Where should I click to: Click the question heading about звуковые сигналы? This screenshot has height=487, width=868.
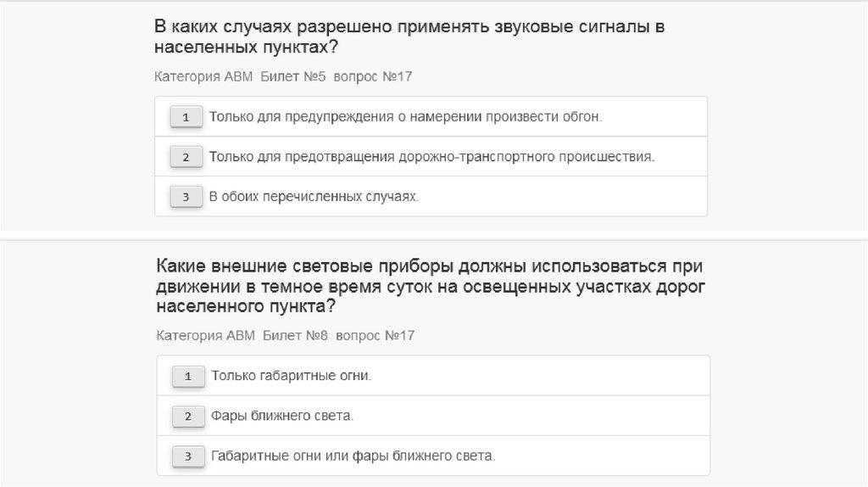point(409,36)
